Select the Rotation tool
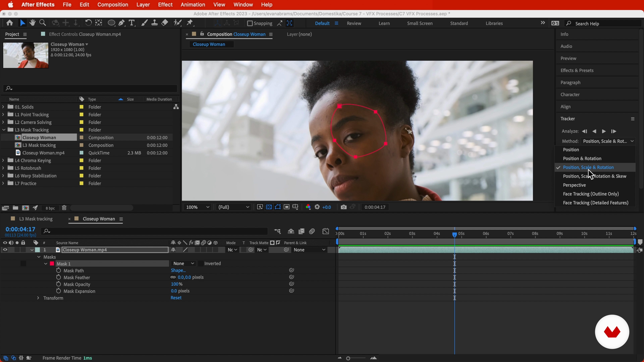Screen dimensions: 644x362 click(88, 23)
